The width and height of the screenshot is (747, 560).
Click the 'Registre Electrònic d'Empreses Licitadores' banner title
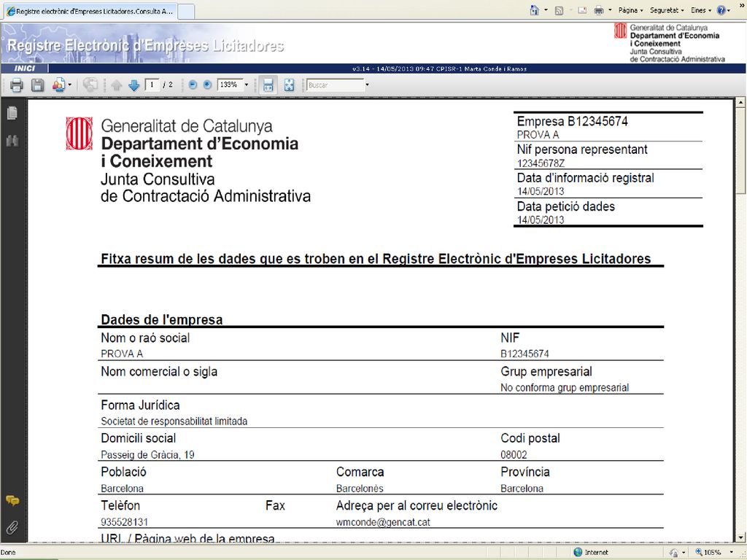pyautogui.click(x=145, y=46)
